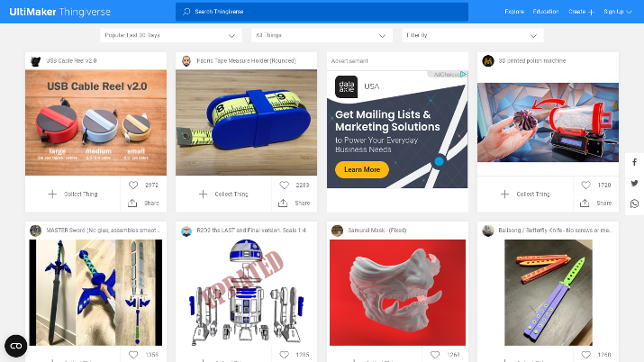
Task: Click the USB Cable Reel v2.0 author avatar
Action: coord(36,61)
